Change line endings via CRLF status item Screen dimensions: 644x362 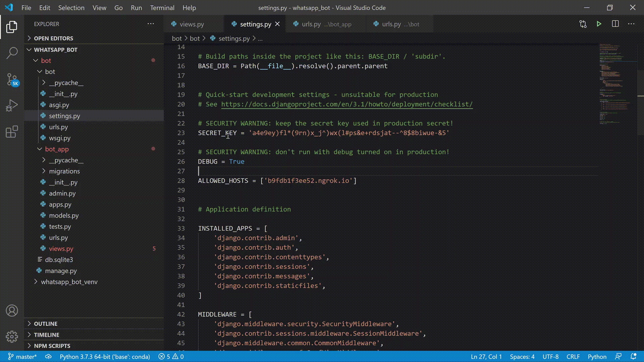(x=573, y=357)
